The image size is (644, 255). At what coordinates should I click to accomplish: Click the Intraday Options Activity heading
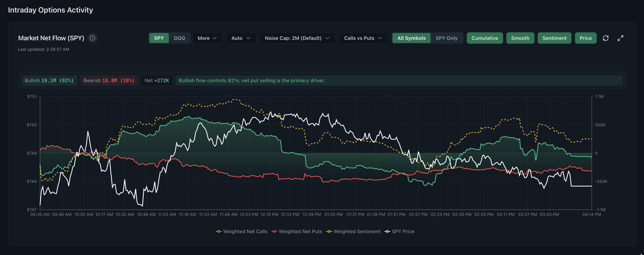point(50,10)
